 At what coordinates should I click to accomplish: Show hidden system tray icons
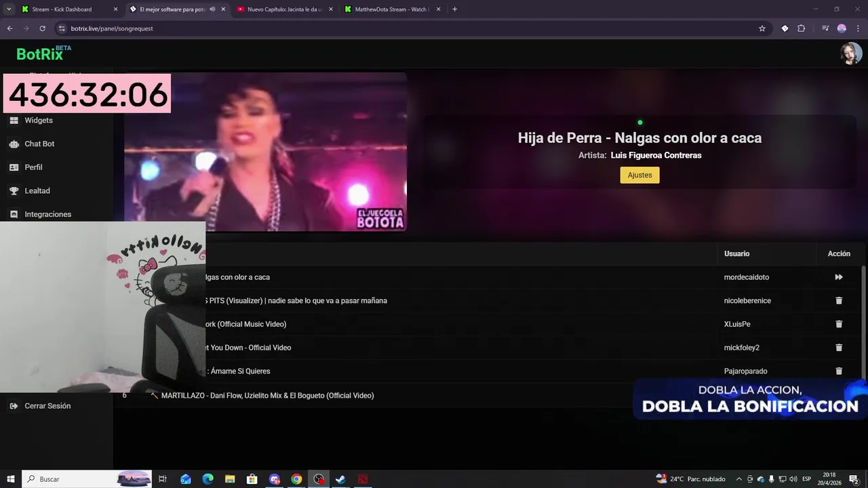(x=739, y=479)
